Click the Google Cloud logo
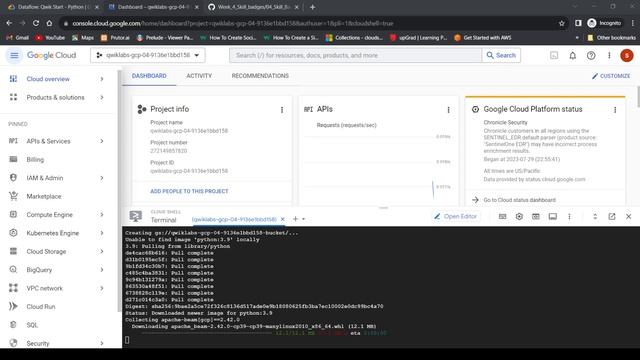The image size is (640, 360). [x=51, y=55]
